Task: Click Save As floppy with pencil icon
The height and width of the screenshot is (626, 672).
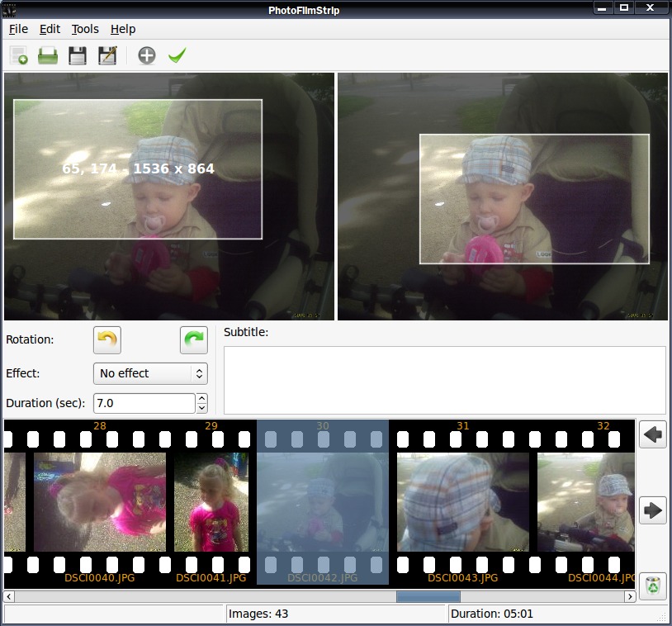Action: 107,55
